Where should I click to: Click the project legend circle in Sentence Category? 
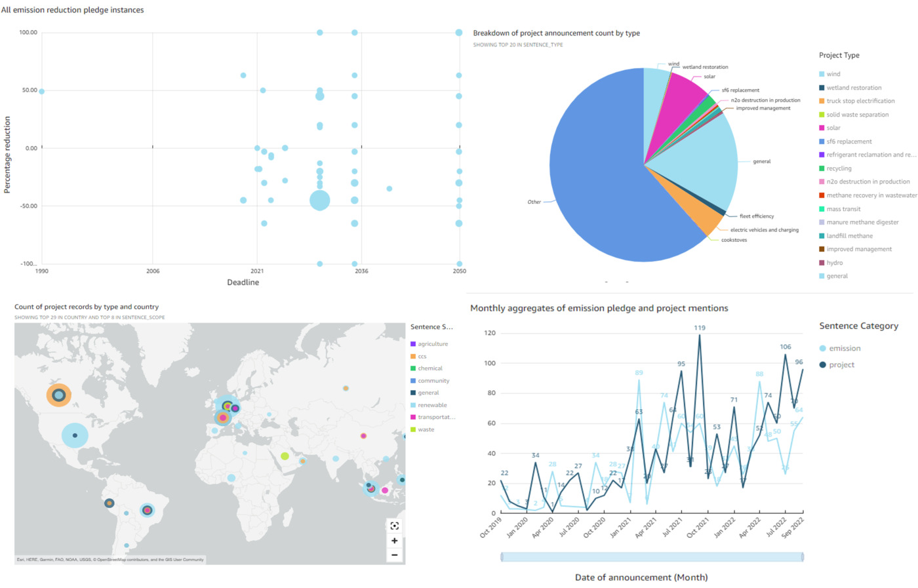click(823, 365)
